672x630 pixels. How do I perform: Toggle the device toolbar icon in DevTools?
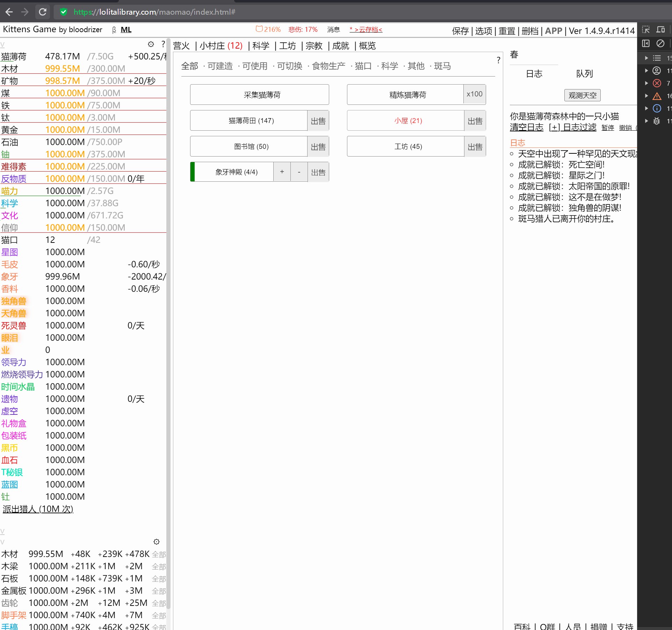coord(660,30)
